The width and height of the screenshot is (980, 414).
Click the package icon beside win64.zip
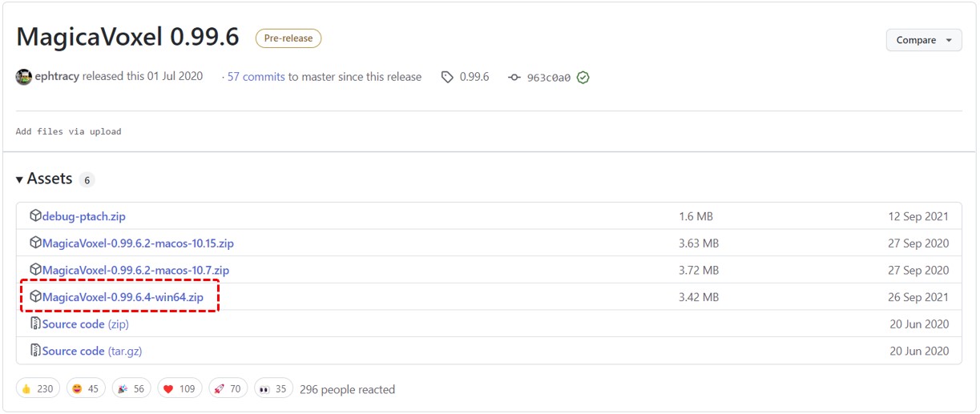pyautogui.click(x=35, y=297)
